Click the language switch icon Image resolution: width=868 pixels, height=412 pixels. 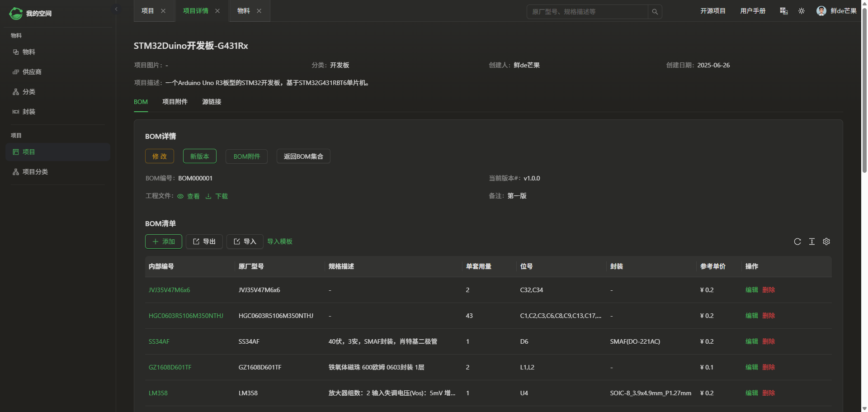click(784, 11)
